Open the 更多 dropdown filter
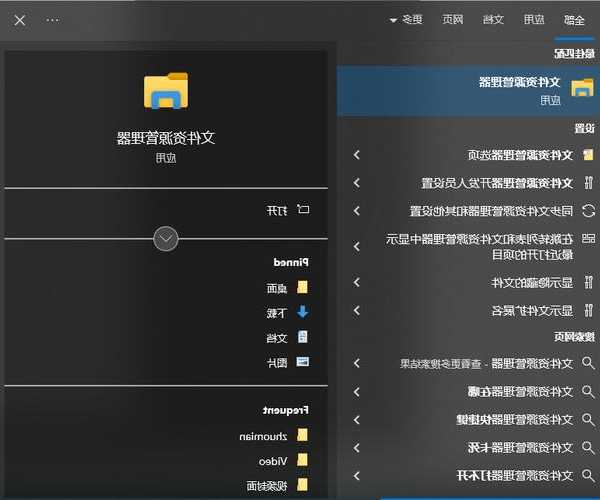This screenshot has width=600, height=500. (406, 19)
